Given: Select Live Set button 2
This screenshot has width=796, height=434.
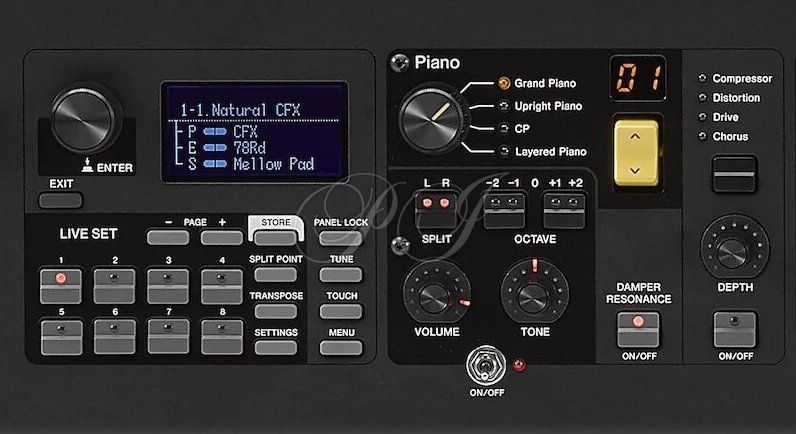Looking at the screenshot, I should coord(114,286).
